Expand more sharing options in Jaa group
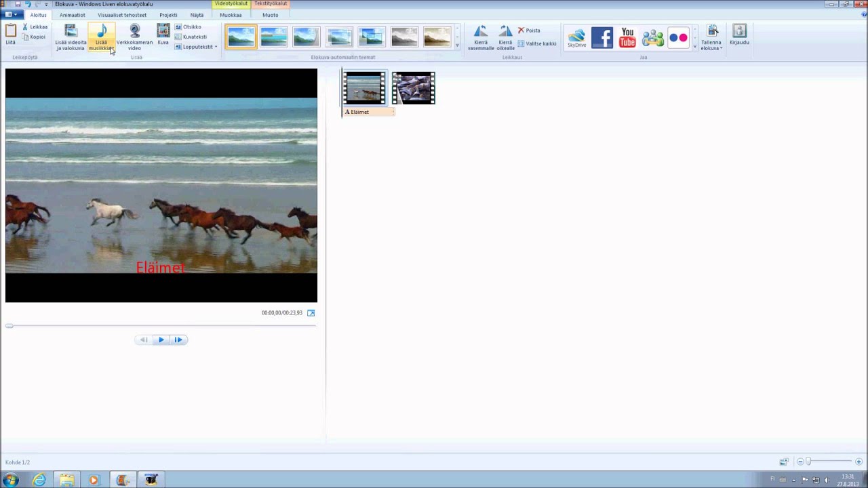868x488 pixels. [694, 46]
